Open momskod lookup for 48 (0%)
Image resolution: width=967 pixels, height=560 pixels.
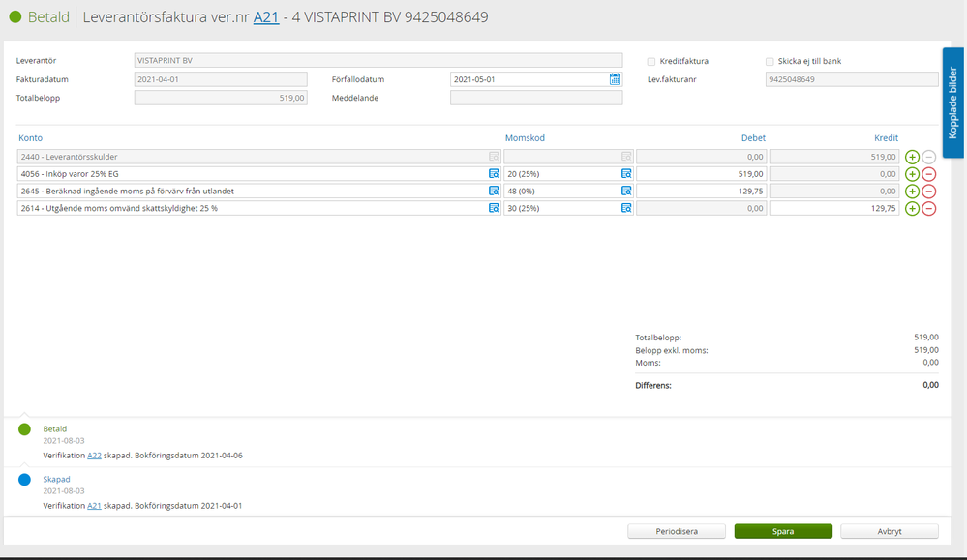point(626,192)
